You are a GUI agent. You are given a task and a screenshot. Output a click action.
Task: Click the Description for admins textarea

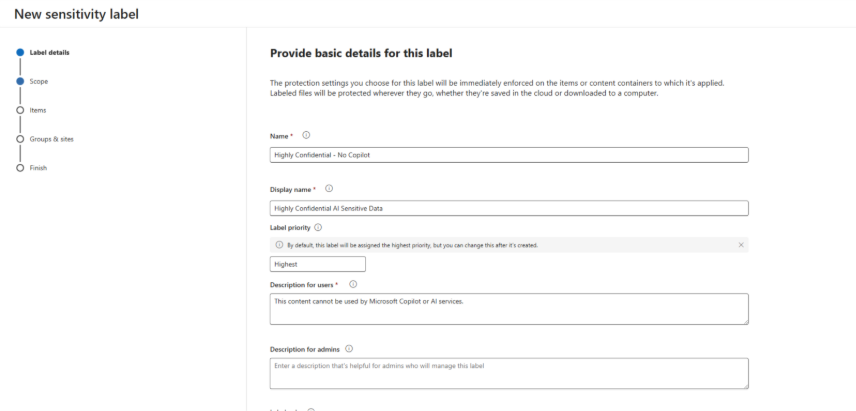[x=509, y=373]
